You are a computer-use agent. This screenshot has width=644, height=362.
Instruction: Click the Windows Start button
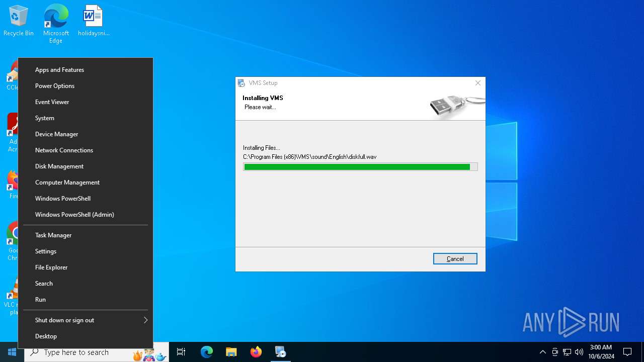point(12,352)
